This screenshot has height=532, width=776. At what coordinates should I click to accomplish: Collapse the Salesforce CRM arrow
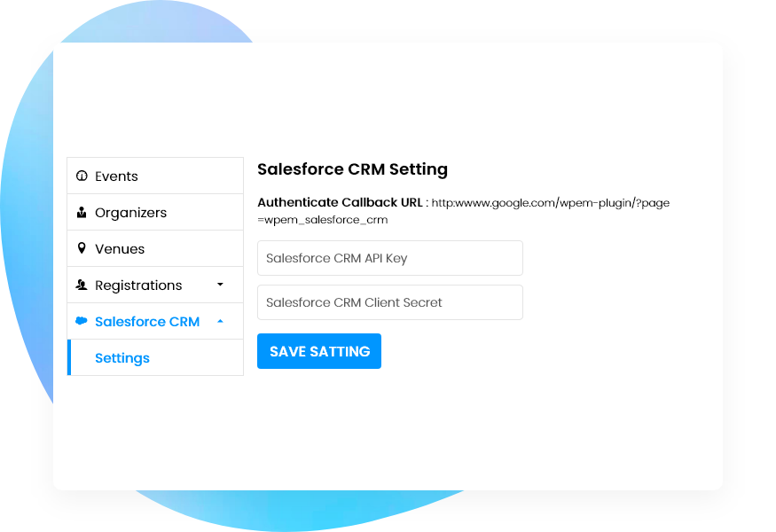220,321
